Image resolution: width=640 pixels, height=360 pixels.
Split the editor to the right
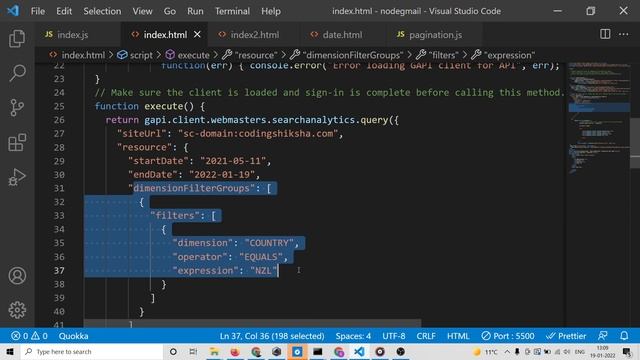(x=605, y=34)
